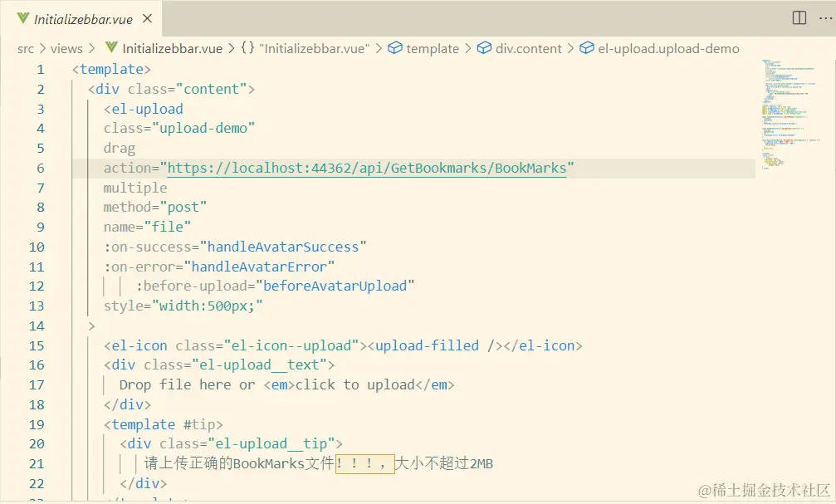Place cursor on '<template>' opening tag
The image size is (836, 504).
(111, 70)
